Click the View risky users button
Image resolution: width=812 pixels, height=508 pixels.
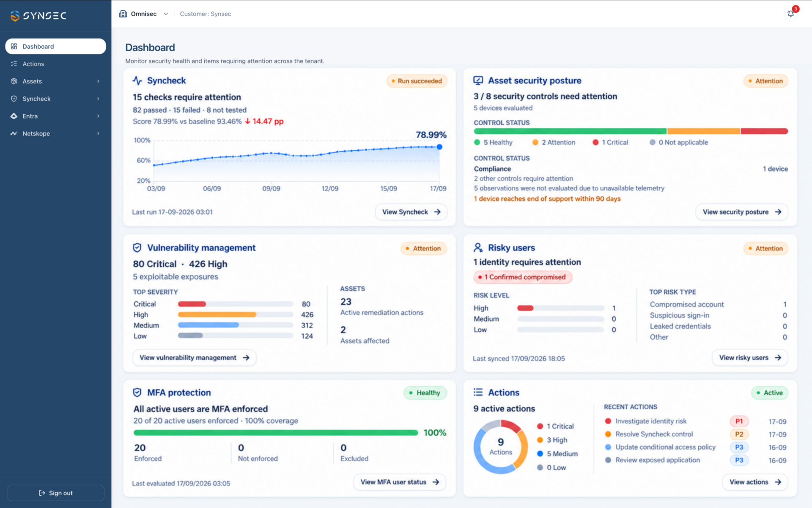[x=750, y=358]
